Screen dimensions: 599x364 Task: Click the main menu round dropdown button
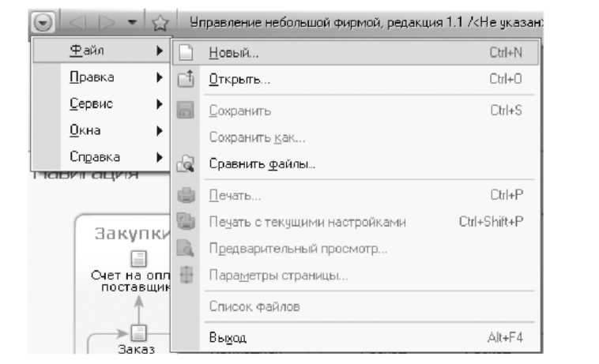pos(43,23)
